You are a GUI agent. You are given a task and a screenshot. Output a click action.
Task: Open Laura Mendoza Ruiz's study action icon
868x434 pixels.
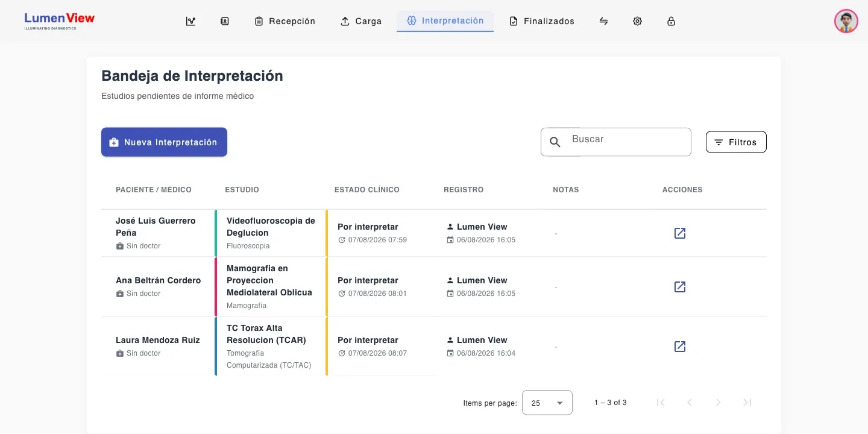680,347
